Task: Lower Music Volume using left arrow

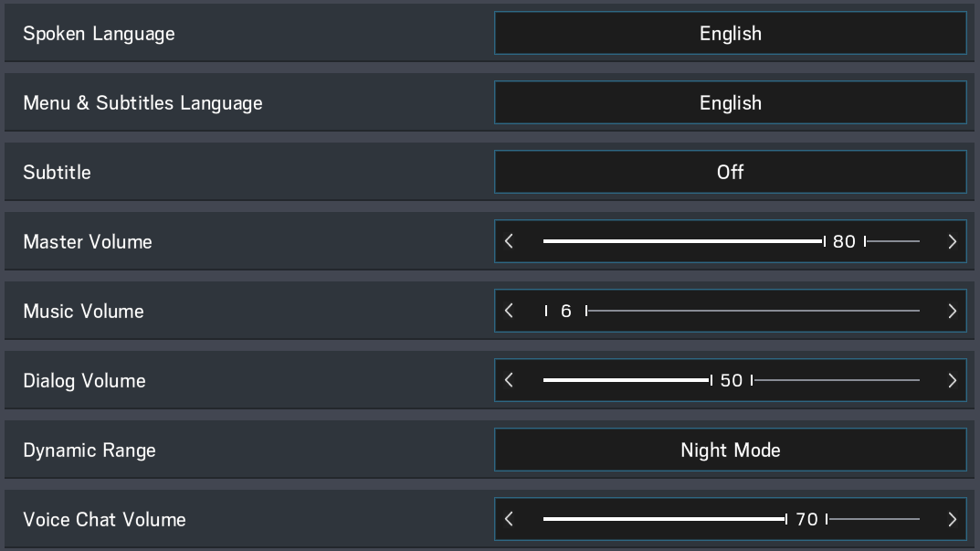Action: click(510, 312)
